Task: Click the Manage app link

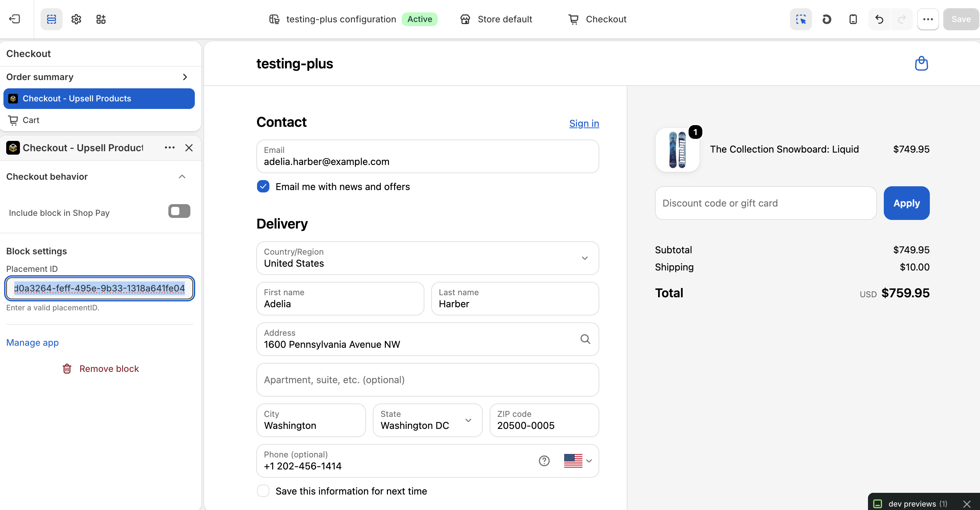Action: click(x=32, y=343)
